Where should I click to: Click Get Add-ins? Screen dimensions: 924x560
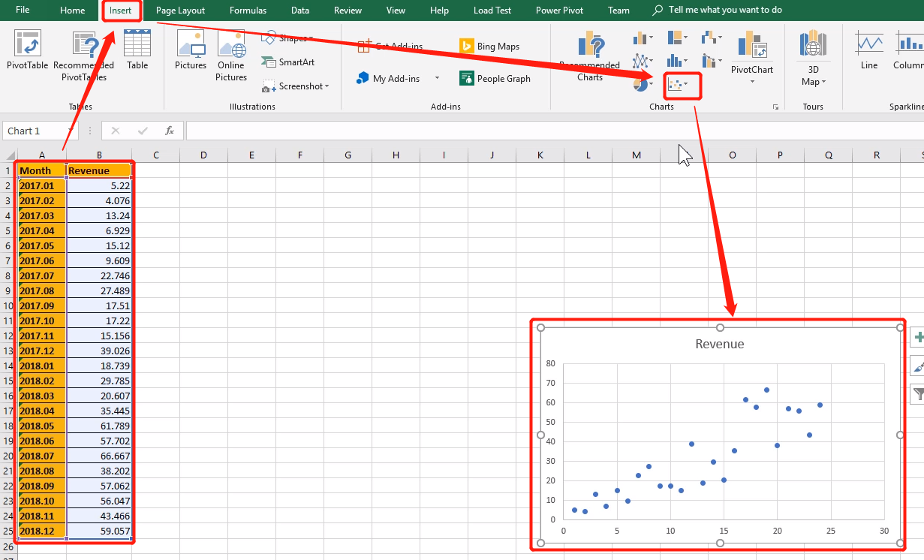[390, 47]
